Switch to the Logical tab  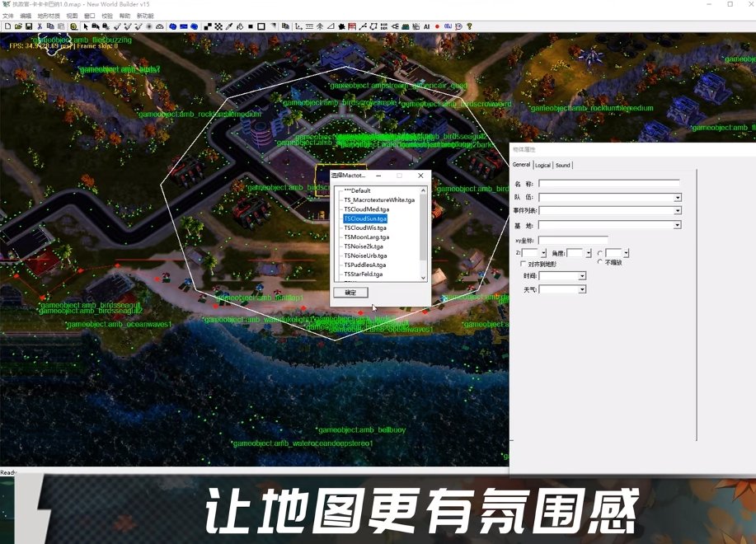pyautogui.click(x=543, y=166)
